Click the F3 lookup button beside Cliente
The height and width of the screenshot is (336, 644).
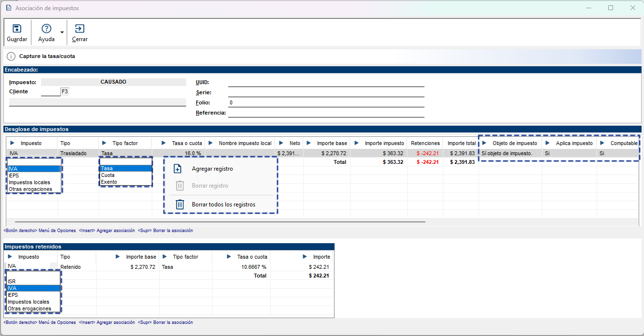pyautogui.click(x=65, y=91)
